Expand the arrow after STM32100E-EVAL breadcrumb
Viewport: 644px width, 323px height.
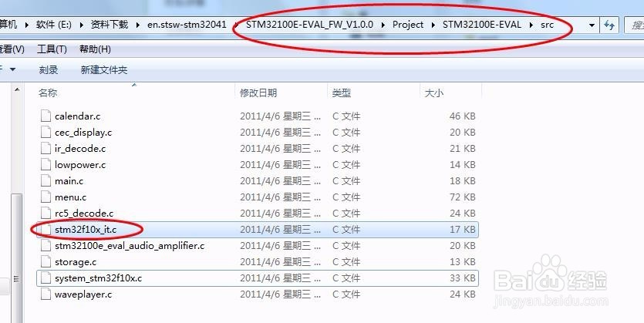point(531,25)
